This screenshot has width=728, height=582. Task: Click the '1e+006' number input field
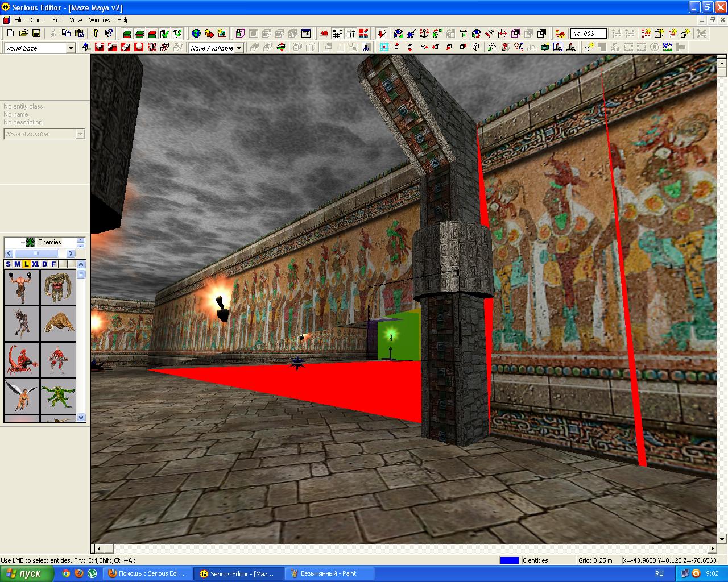(589, 34)
